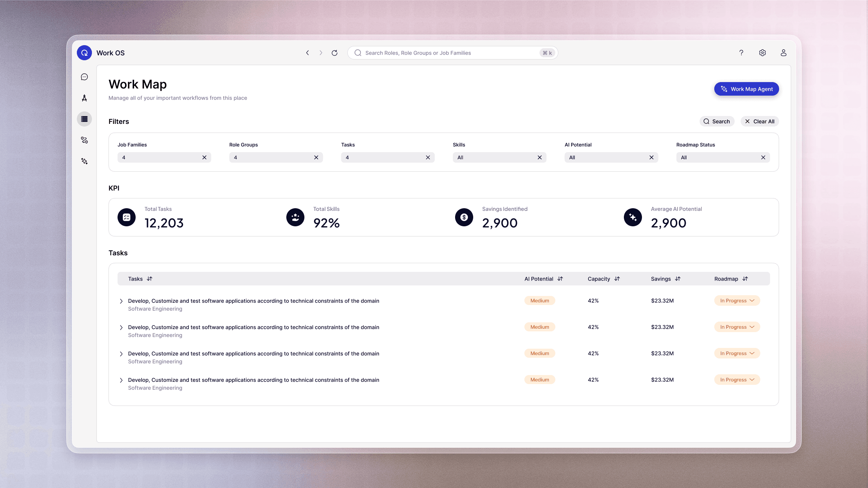This screenshot has height=488, width=868.
Task: Select the Work Map stack sidebar icon
Action: coord(84,119)
